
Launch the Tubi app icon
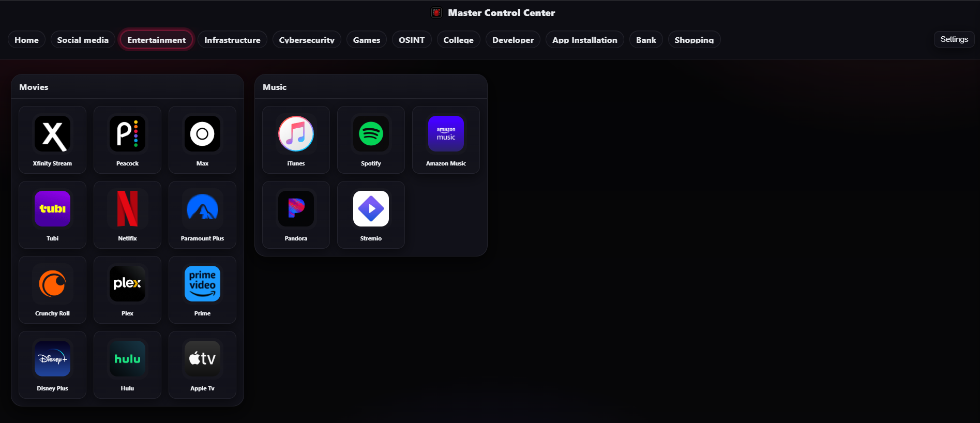(52, 209)
